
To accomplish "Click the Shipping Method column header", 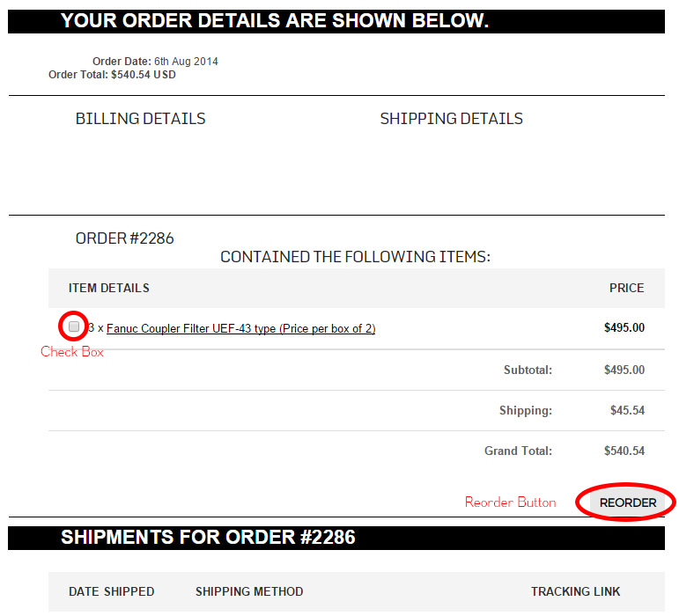I will pos(249,591).
